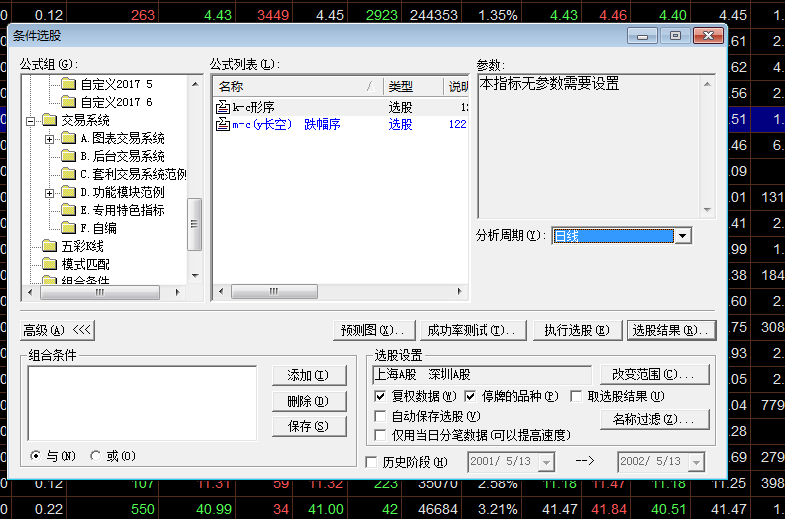Close the 条件选股 dialog
This screenshot has width=785, height=519.
(x=708, y=36)
